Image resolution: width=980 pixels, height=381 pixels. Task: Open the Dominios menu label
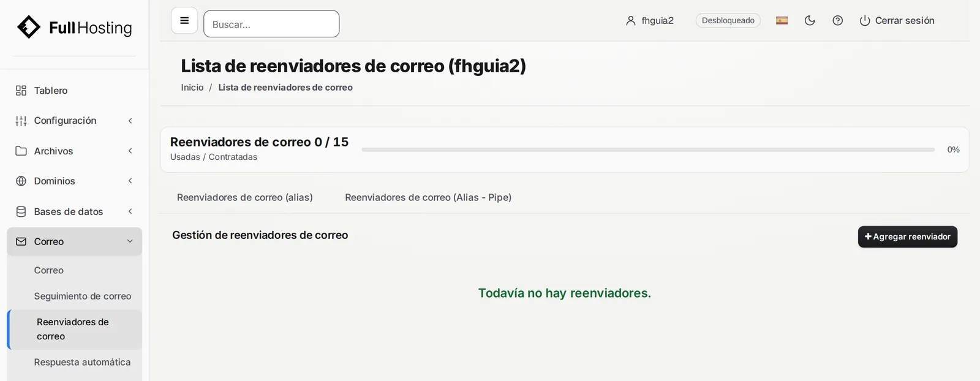[55, 181]
